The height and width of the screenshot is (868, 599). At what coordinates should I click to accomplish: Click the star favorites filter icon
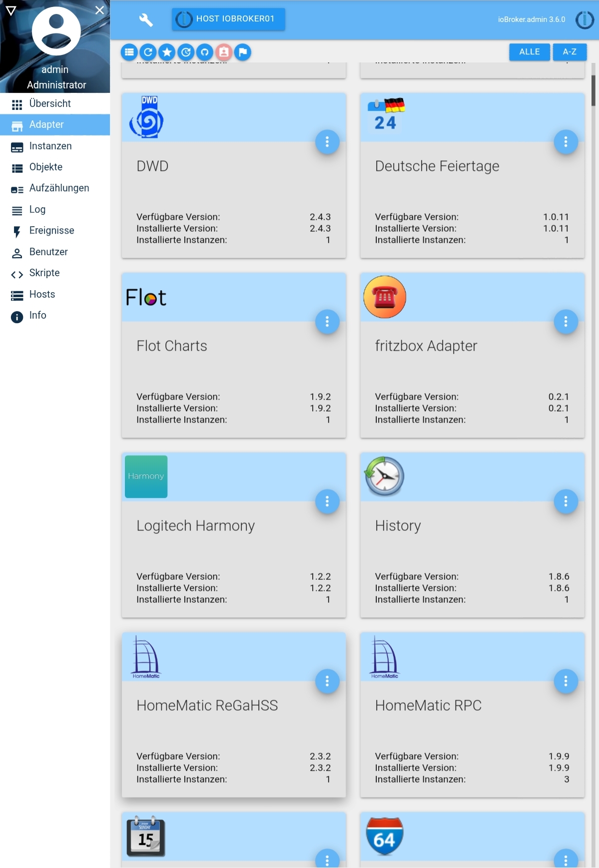167,52
